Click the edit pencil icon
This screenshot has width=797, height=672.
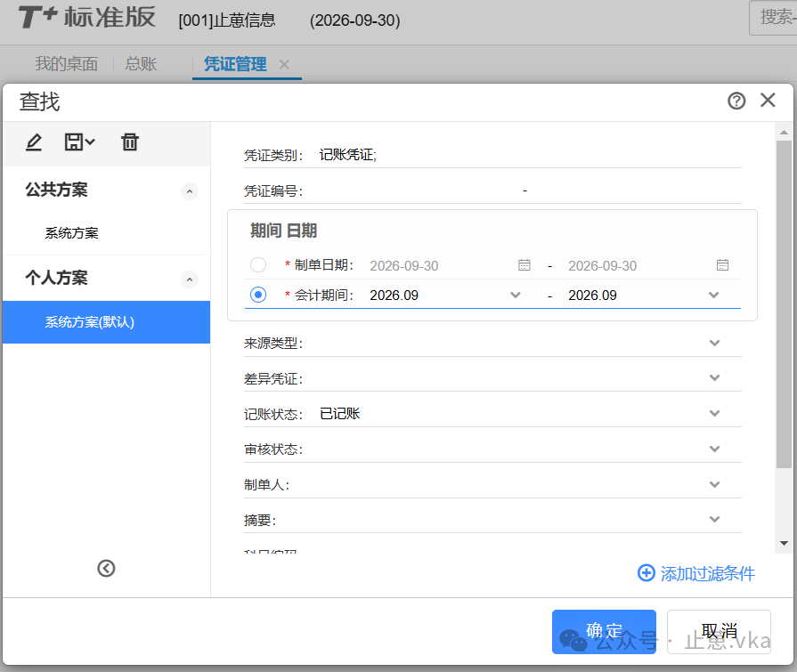pos(34,142)
